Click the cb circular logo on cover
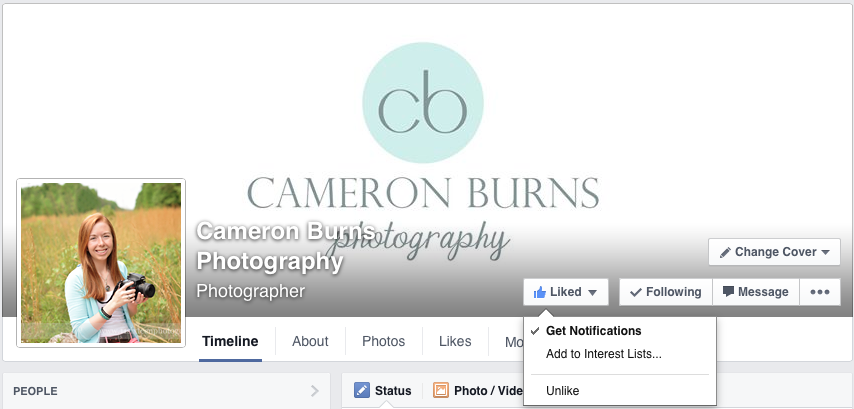 (423, 102)
